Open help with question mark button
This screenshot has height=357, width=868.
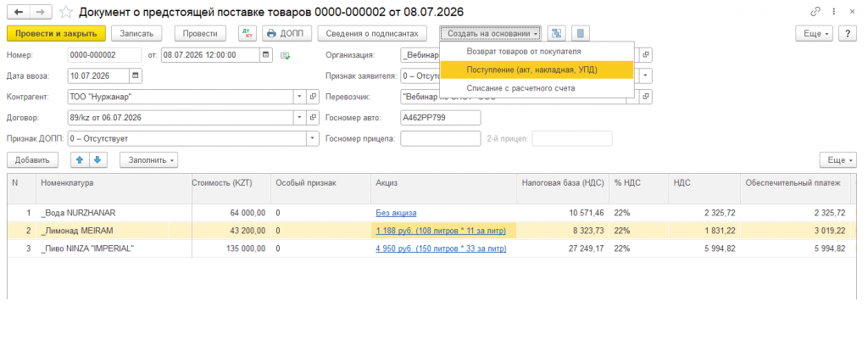click(x=847, y=33)
